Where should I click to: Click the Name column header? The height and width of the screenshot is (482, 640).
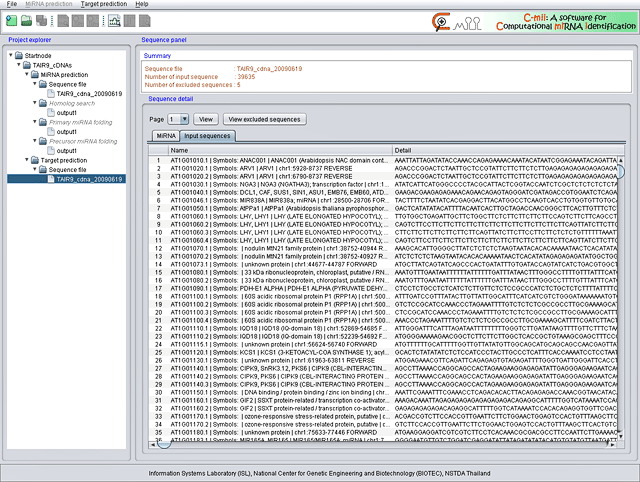pos(280,150)
